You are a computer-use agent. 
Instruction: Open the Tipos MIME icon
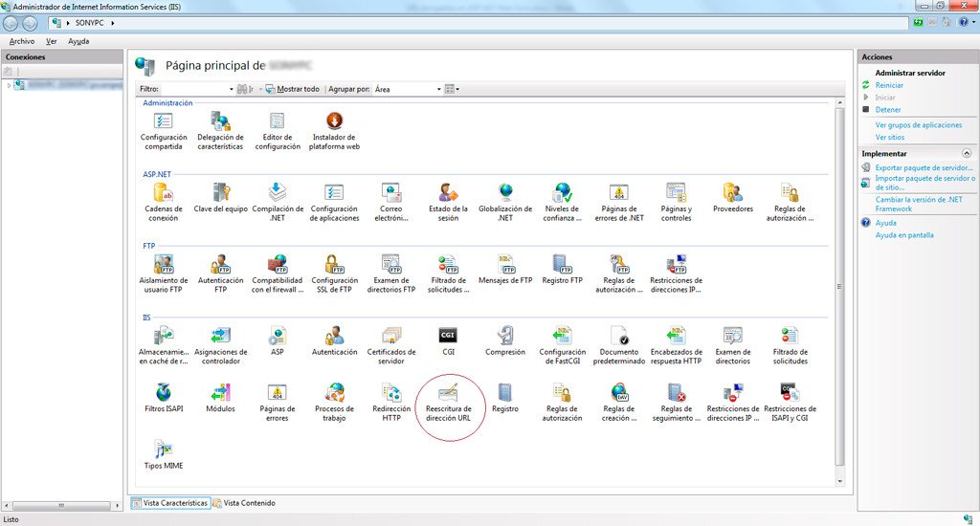164,449
